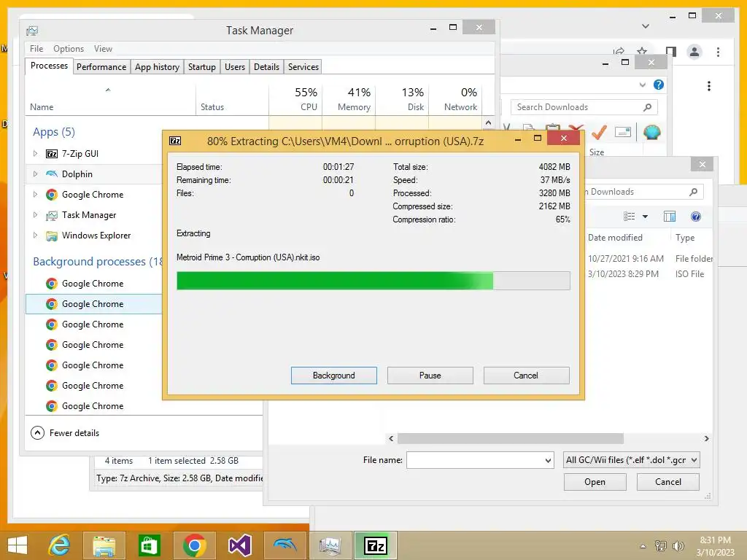
Task: Click the Properties icon in Explorer toolbar
Action: pyautogui.click(x=623, y=132)
